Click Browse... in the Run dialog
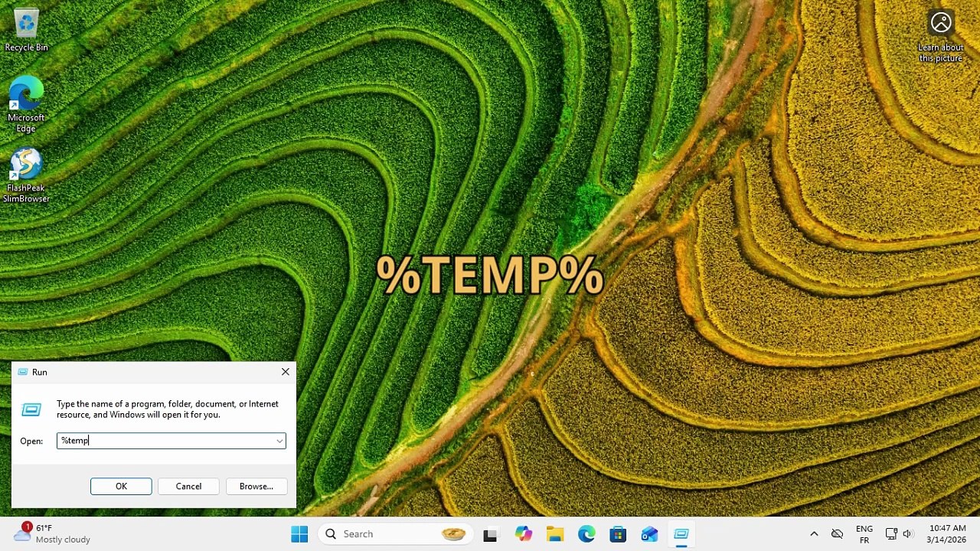This screenshot has width=980, height=551. tap(256, 486)
